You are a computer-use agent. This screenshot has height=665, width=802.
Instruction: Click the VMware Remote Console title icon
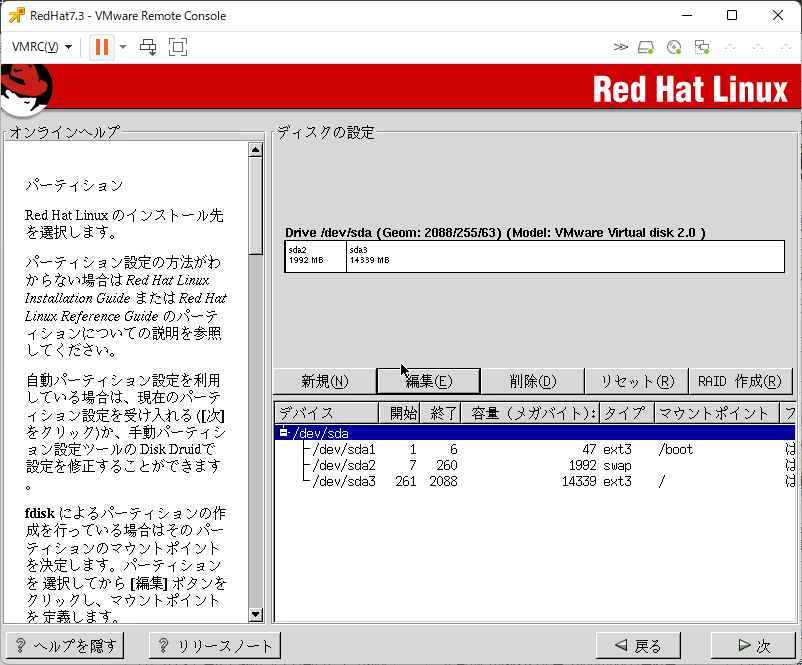pyautogui.click(x=16, y=16)
